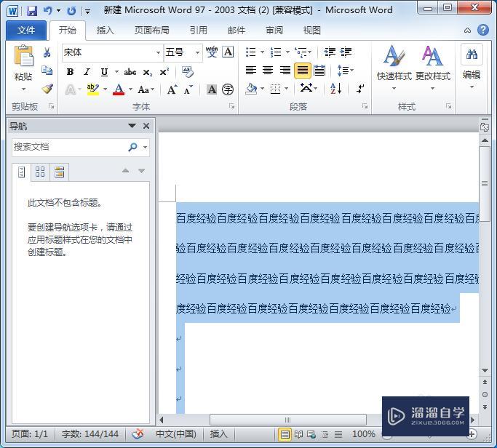Expand the numbered list options arrow
497x448 pixels.
(x=287, y=52)
